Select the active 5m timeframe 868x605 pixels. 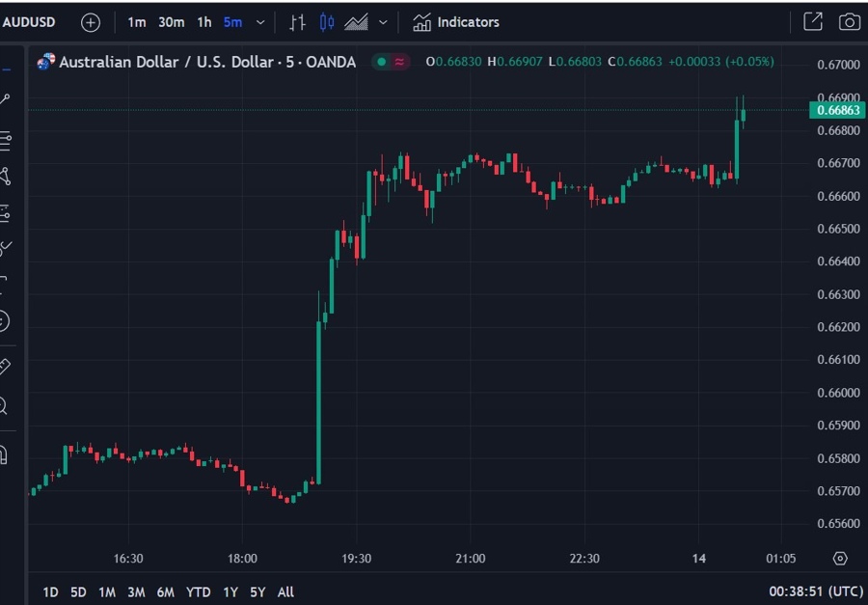pyautogui.click(x=232, y=22)
